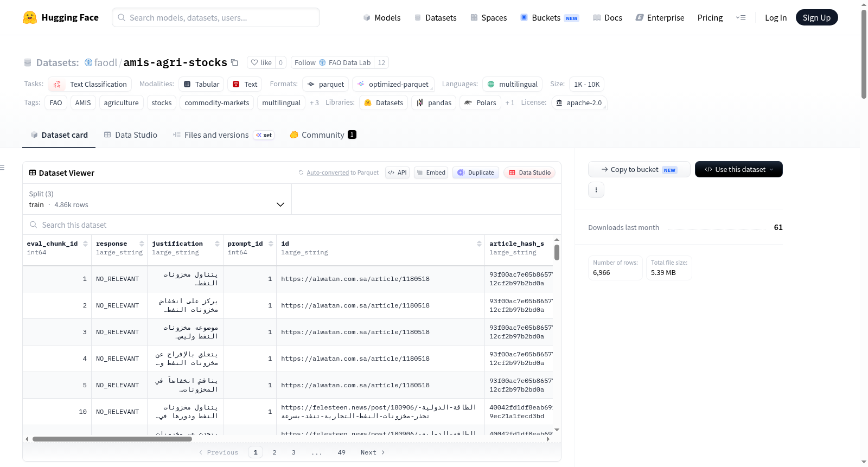The image size is (868, 467).
Task: Go to page 49 of the viewer
Action: tap(341, 452)
